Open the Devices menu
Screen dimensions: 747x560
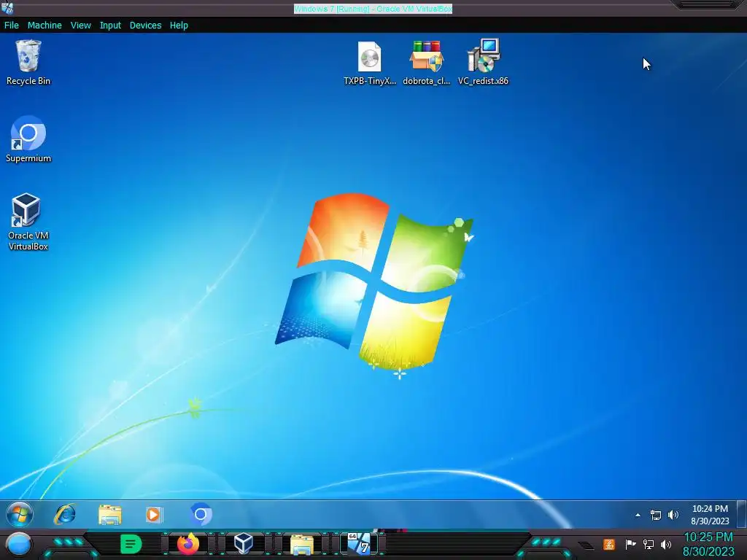click(x=145, y=26)
